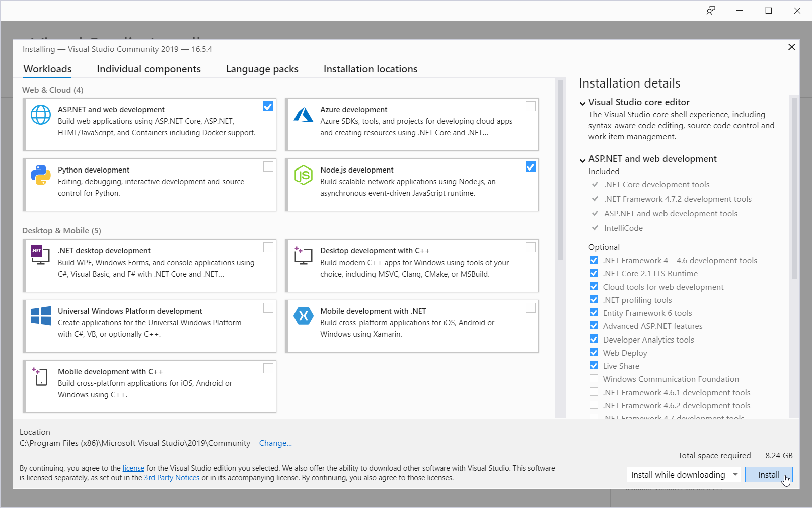Screen dimensions: 812x508
Task: Click the Desktop & Mobile (5) heading
Action: click(x=61, y=230)
